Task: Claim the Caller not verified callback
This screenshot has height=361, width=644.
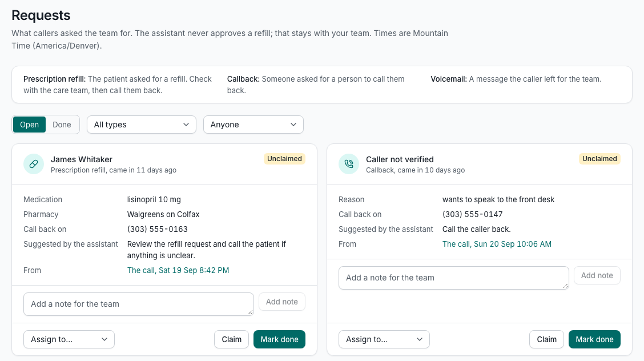Action: [546, 339]
